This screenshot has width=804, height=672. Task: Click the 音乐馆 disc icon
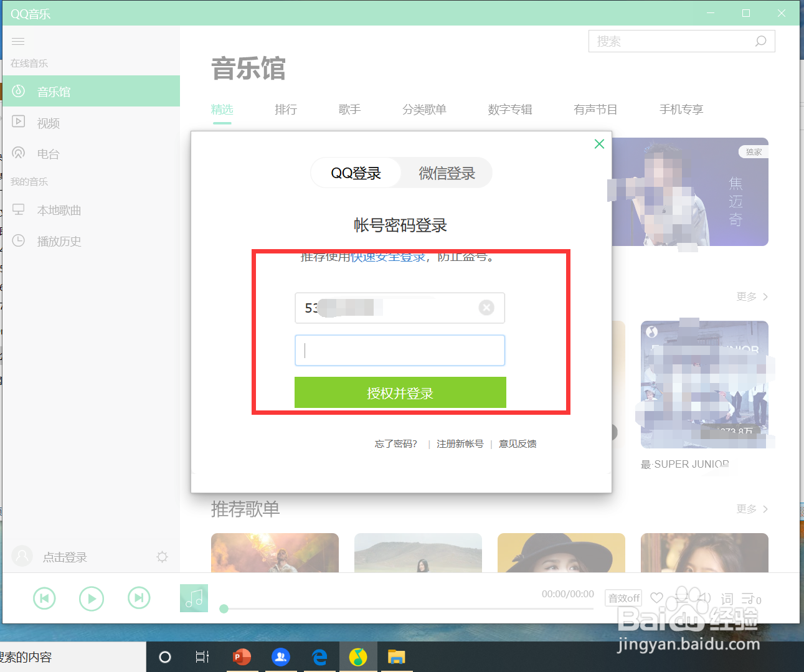coord(19,91)
